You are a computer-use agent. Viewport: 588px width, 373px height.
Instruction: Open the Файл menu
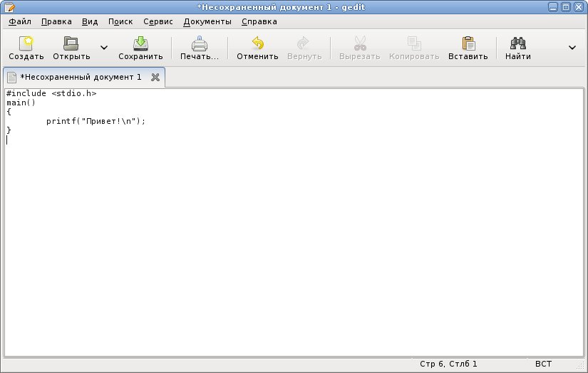point(20,22)
